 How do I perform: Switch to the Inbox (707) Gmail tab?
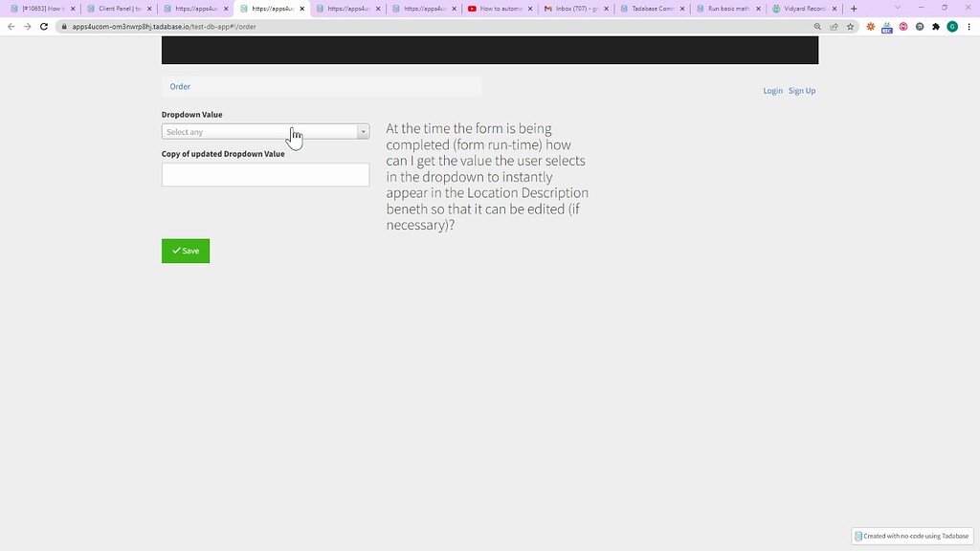[574, 8]
